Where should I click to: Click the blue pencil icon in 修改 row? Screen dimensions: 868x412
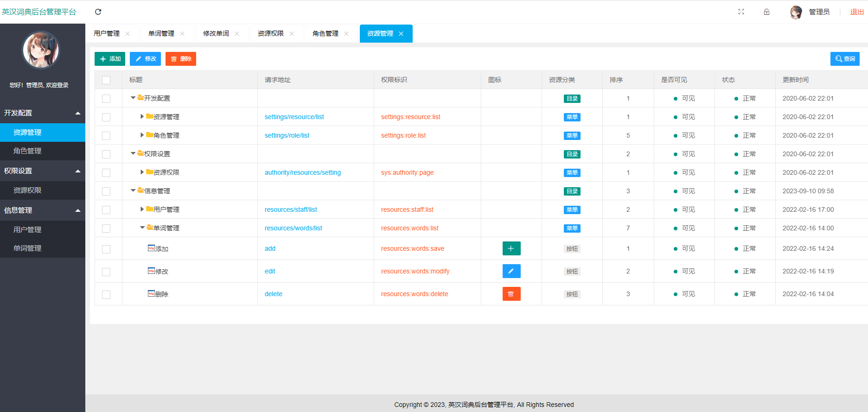coord(511,271)
